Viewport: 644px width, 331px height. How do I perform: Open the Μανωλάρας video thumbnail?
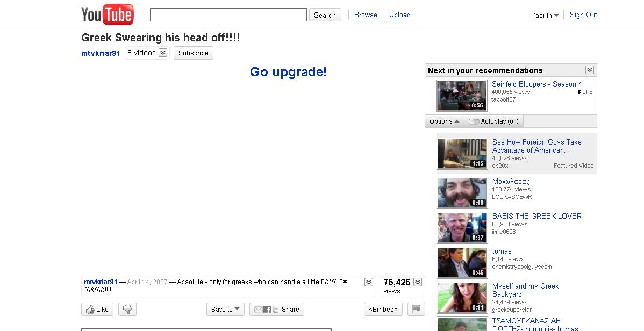tap(462, 192)
